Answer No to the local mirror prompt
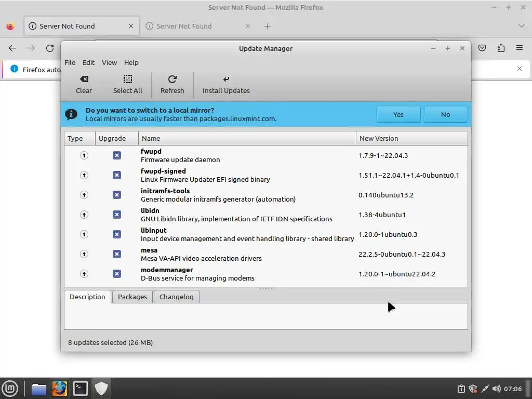Screen dimensions: 532x399 pos(445,115)
